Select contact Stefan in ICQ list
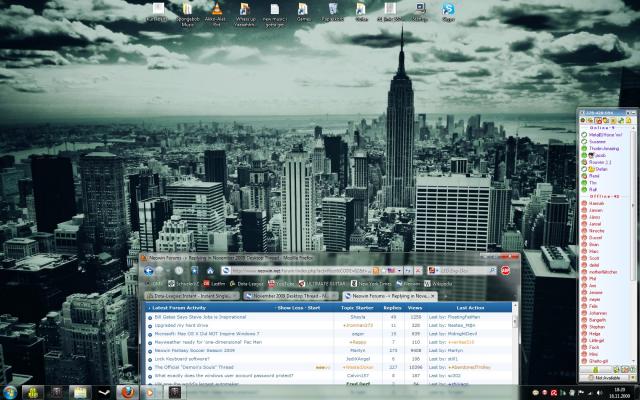640x400 pixels. click(598, 169)
